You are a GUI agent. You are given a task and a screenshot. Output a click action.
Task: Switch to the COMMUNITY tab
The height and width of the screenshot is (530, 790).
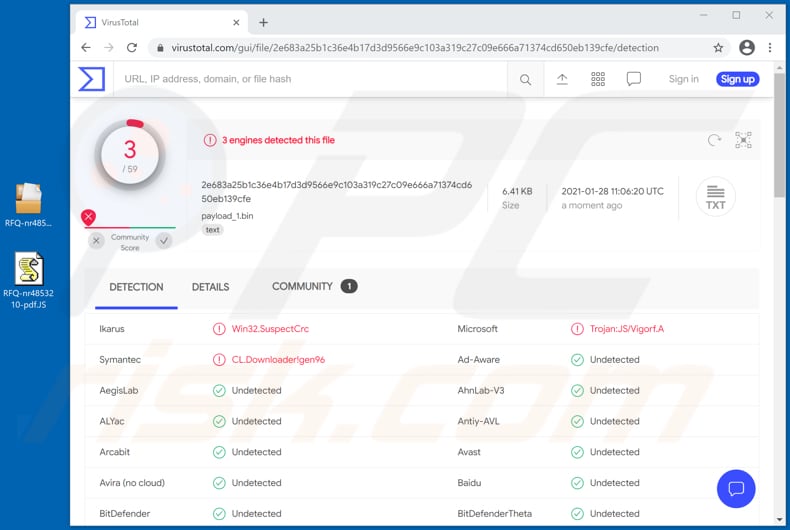(314, 286)
